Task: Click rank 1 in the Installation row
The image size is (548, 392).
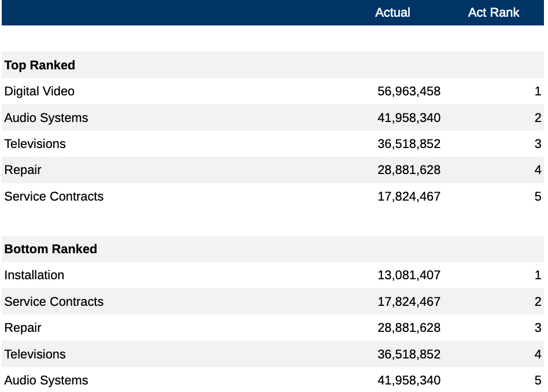Action: pos(538,275)
